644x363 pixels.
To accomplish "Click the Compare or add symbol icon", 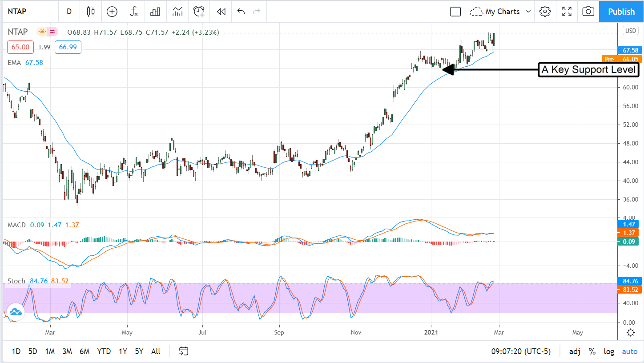I will click(x=112, y=12).
